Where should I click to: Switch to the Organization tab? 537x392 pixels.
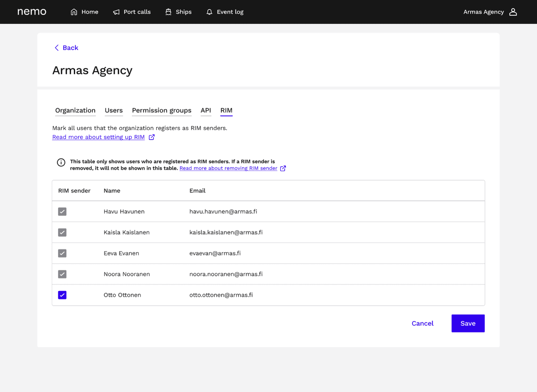click(75, 110)
